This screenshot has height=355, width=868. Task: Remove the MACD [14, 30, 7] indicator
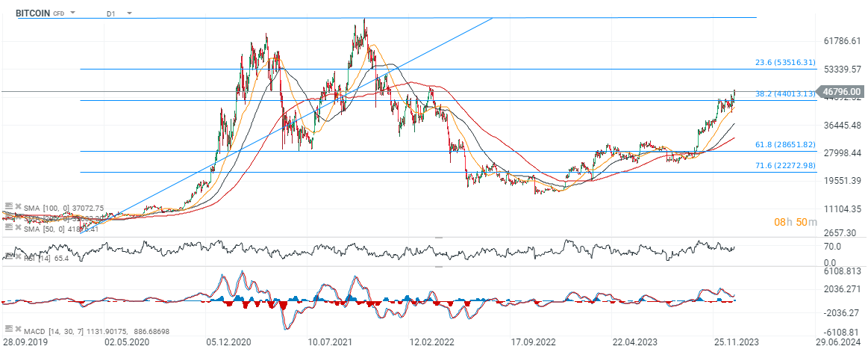[16, 330]
